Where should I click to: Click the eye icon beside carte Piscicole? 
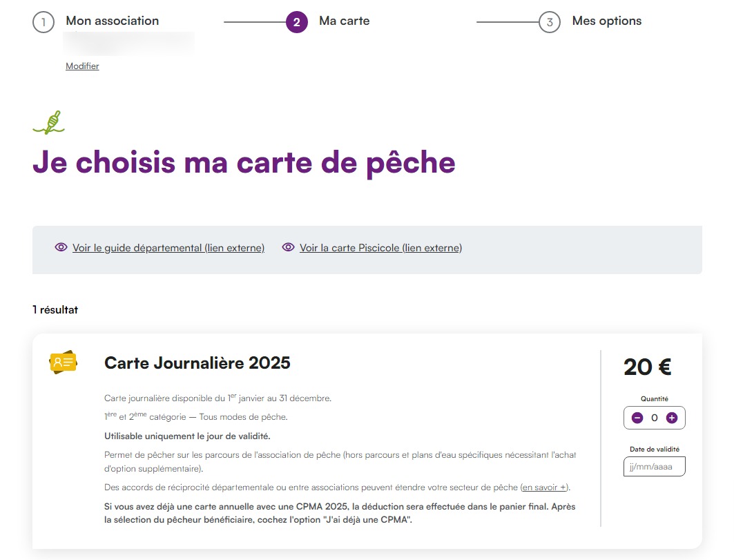[288, 247]
